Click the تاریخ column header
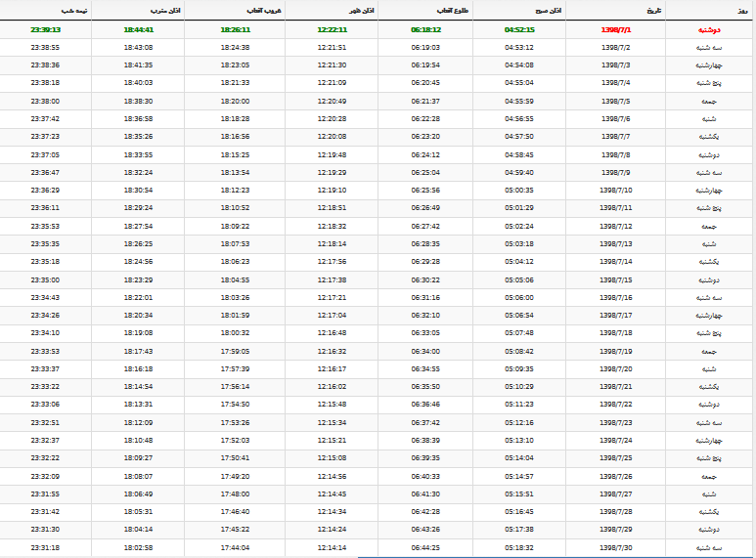The image size is (756, 558). tap(654, 11)
